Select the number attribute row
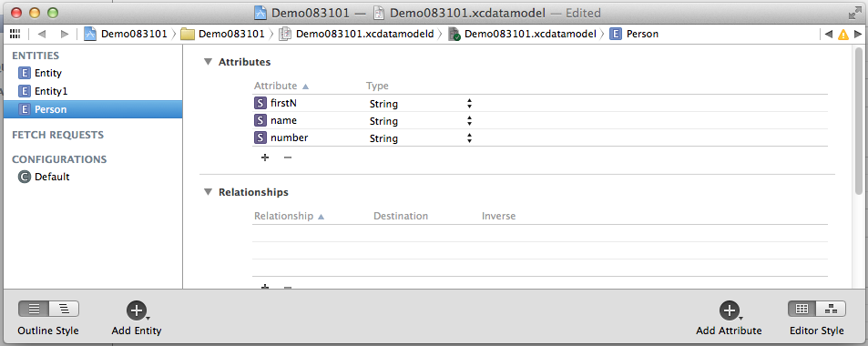 [x=540, y=137]
